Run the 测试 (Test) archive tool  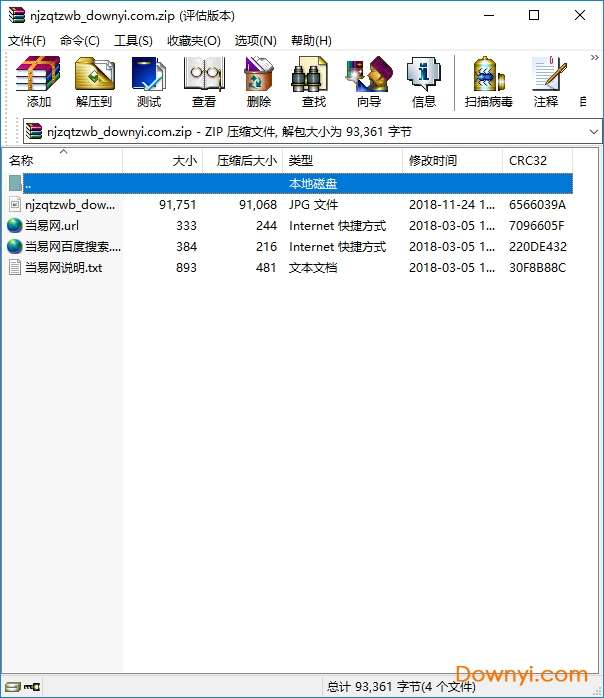[x=149, y=82]
